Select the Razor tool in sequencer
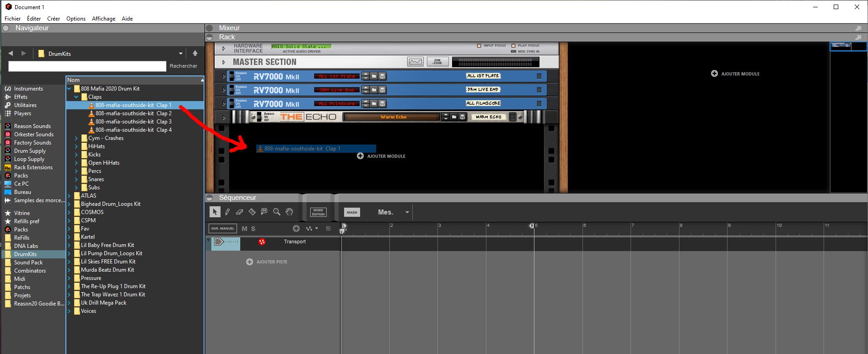This screenshot has height=354, width=868. 252,212
